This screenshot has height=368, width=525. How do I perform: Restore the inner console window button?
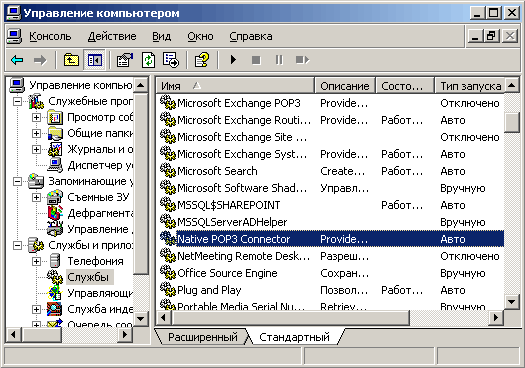point(492,36)
